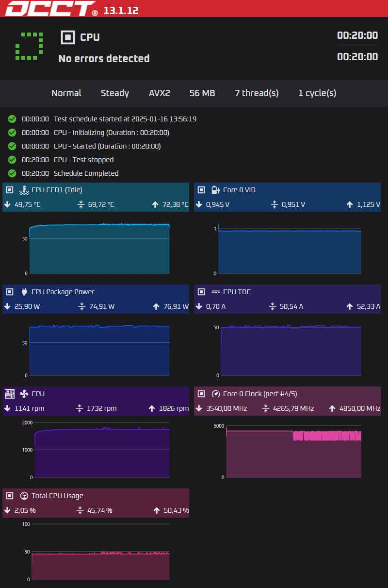This screenshot has width=388, height=588.
Task: Click the No errors detected message
Action: click(104, 58)
